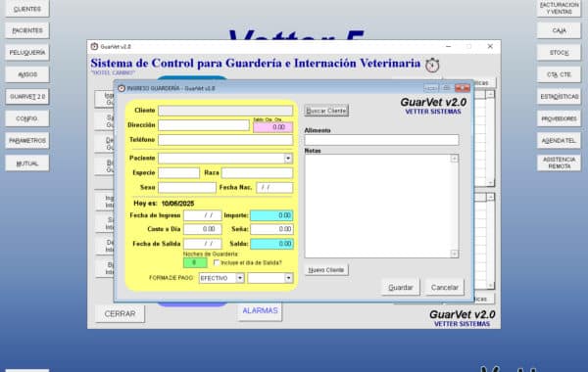588x372 pixels.
Task: Click the ALARMAS button
Action: tap(260, 311)
